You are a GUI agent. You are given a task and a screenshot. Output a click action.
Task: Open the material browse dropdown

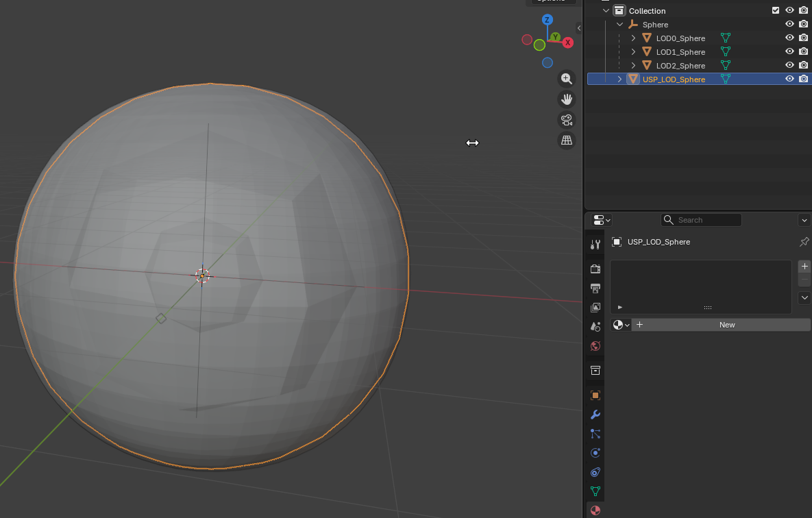coord(621,325)
